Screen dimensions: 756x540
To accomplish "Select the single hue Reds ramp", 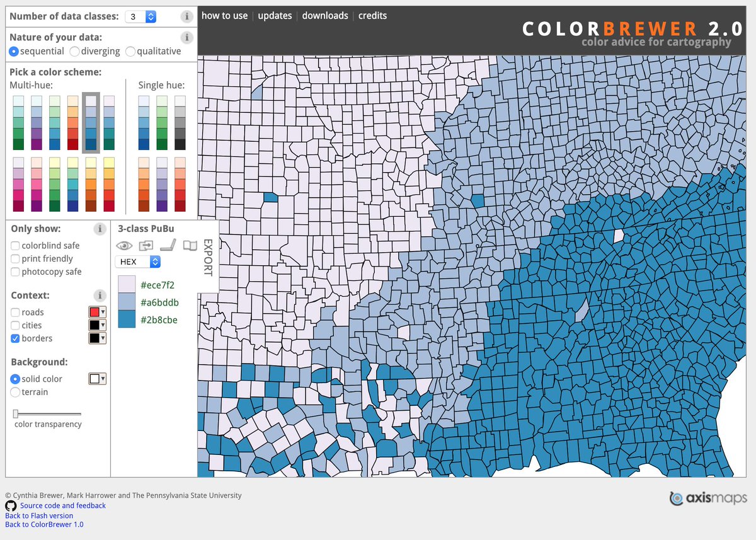I will pyautogui.click(x=180, y=184).
